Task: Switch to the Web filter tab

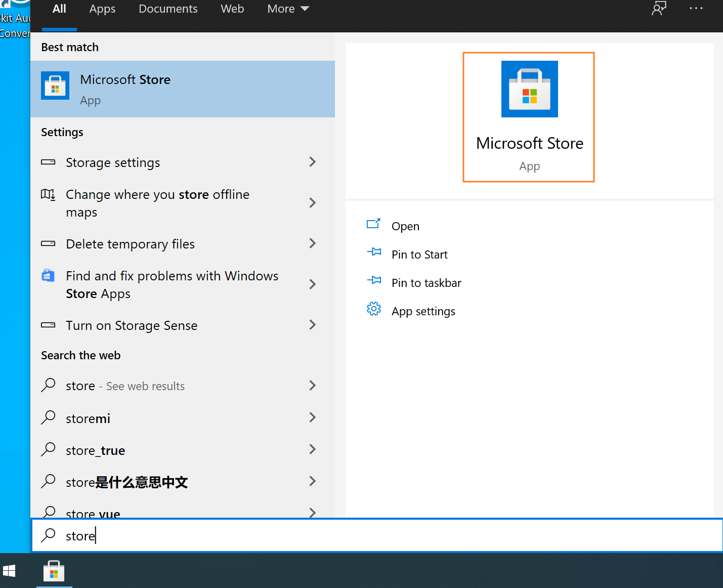Action: click(x=232, y=9)
